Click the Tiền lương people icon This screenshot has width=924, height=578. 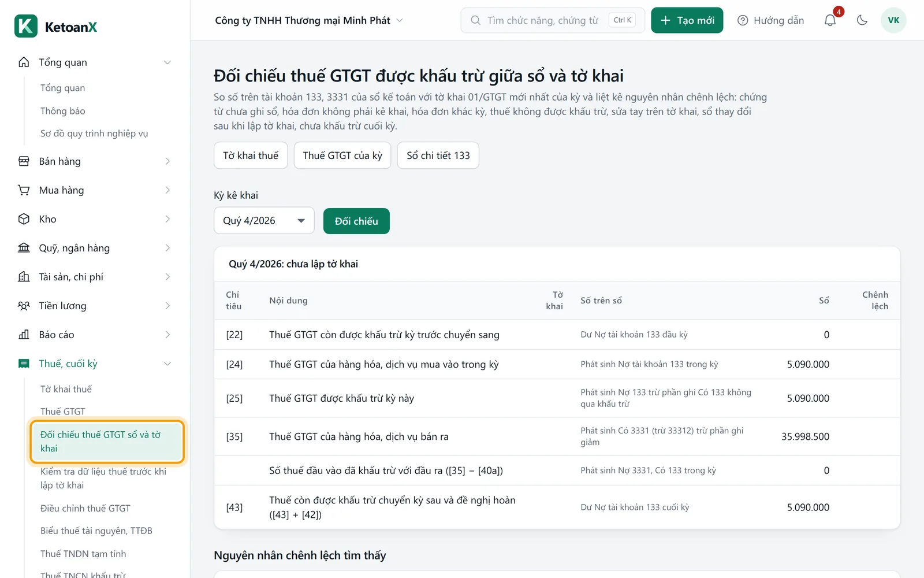click(x=24, y=306)
